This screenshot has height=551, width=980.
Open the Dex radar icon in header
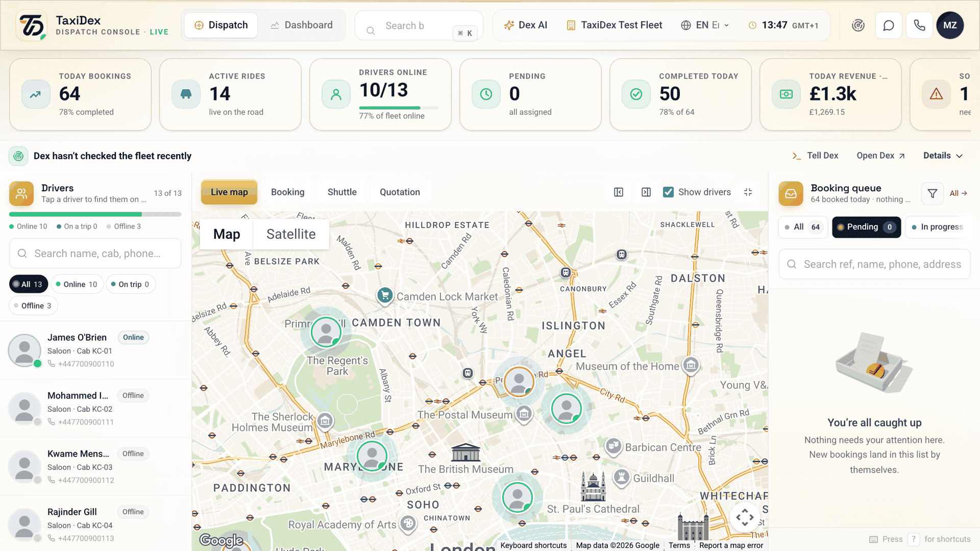coord(858,25)
